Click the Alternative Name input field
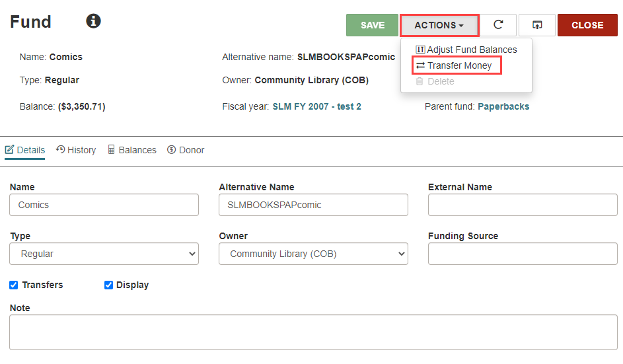The width and height of the screenshot is (623, 364). (314, 205)
